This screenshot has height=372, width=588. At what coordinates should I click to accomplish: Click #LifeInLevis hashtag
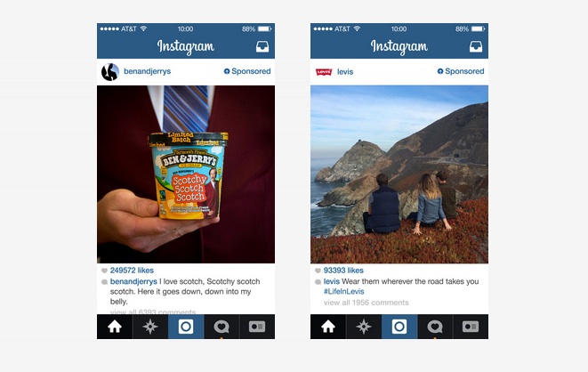(344, 291)
